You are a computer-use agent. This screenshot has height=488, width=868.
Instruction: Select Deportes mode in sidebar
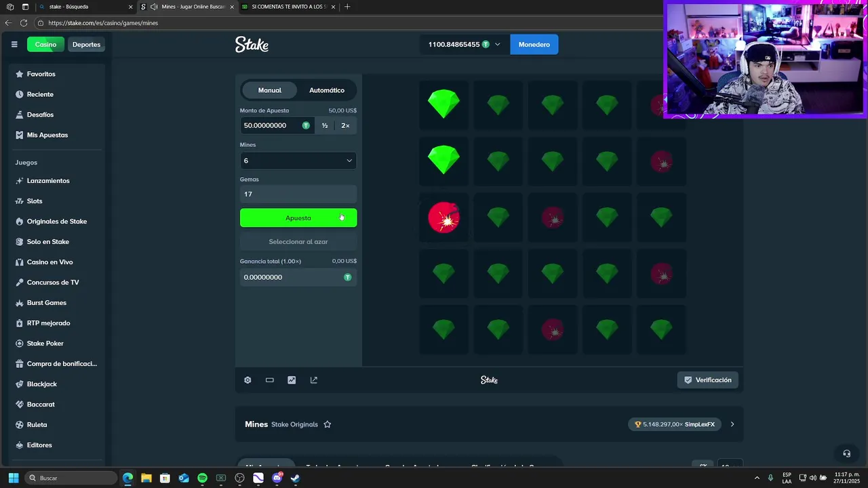86,45
